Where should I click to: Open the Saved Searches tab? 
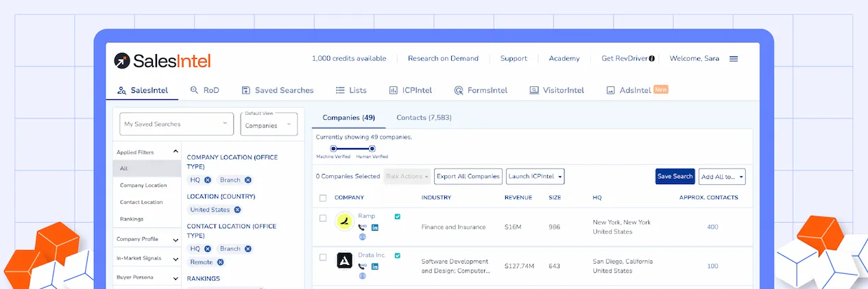click(278, 90)
